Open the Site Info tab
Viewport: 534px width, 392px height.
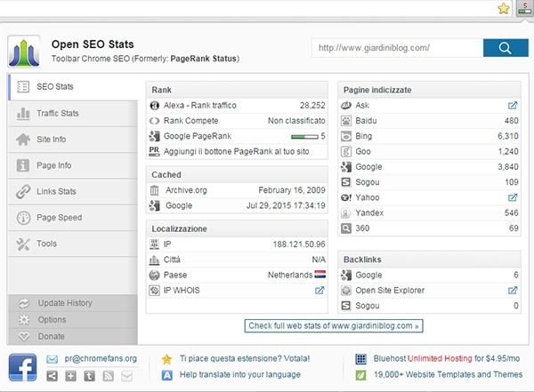[73, 140]
